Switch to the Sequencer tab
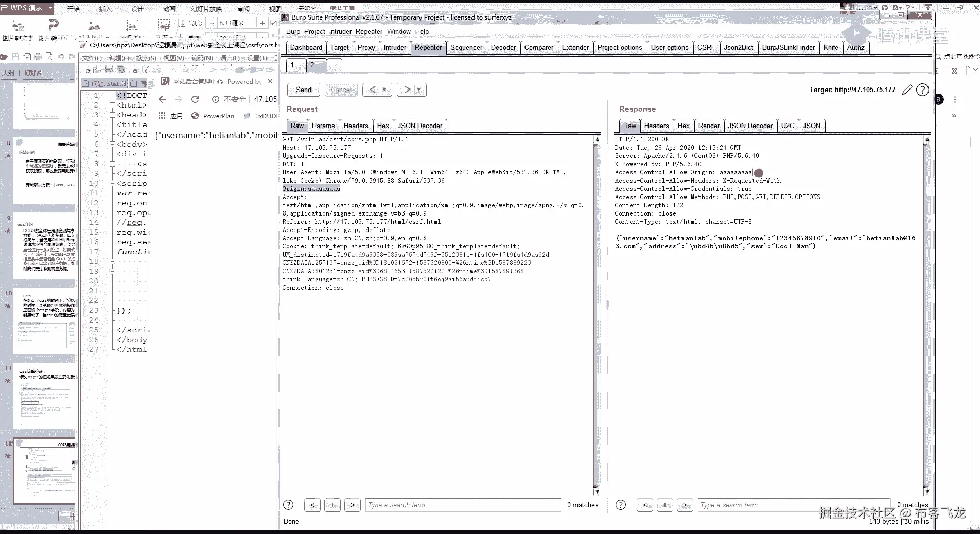The height and width of the screenshot is (534, 980). [466, 48]
